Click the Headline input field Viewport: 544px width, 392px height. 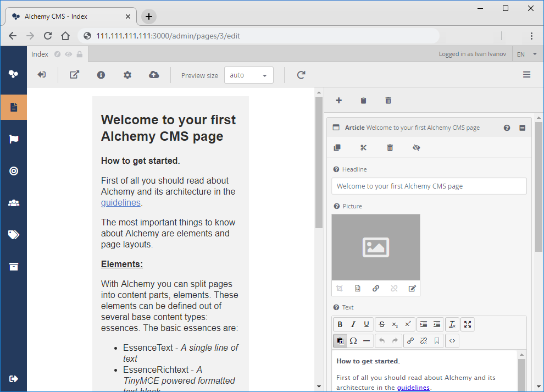tap(429, 186)
